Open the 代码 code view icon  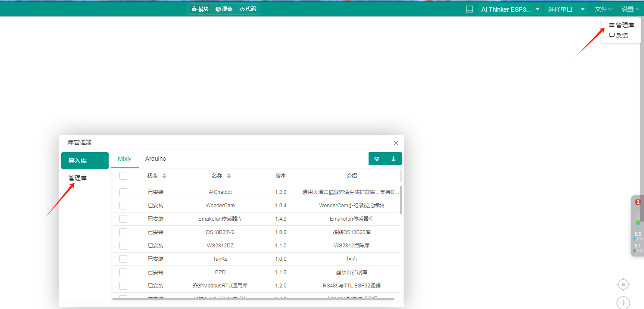tap(247, 9)
